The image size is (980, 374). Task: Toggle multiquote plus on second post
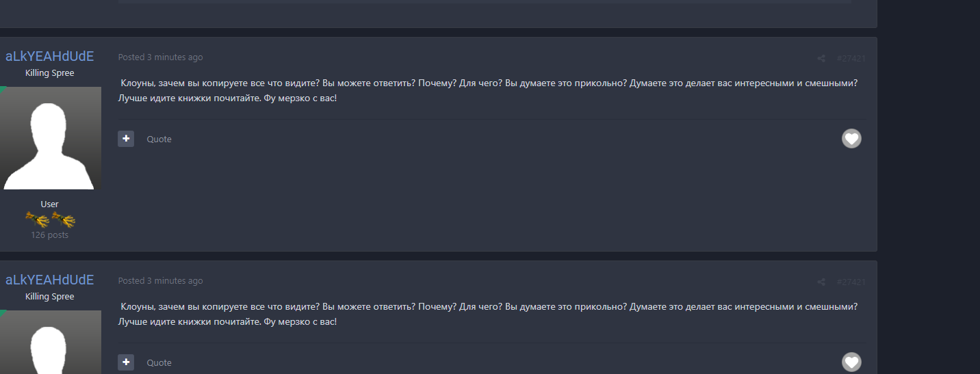click(126, 362)
